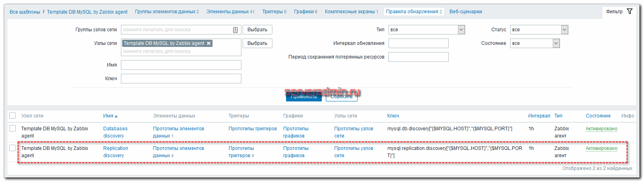Click Активировано status for Replication discovery

(601, 148)
